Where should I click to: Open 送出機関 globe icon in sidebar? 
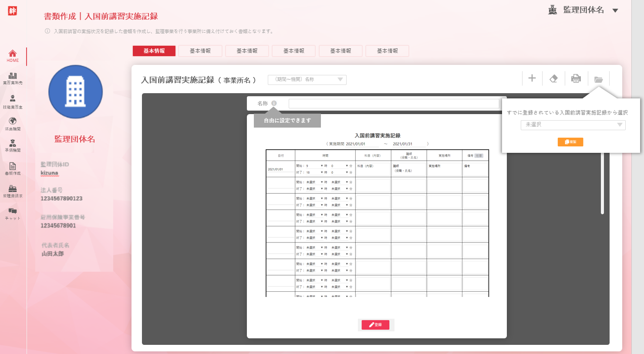(x=13, y=124)
